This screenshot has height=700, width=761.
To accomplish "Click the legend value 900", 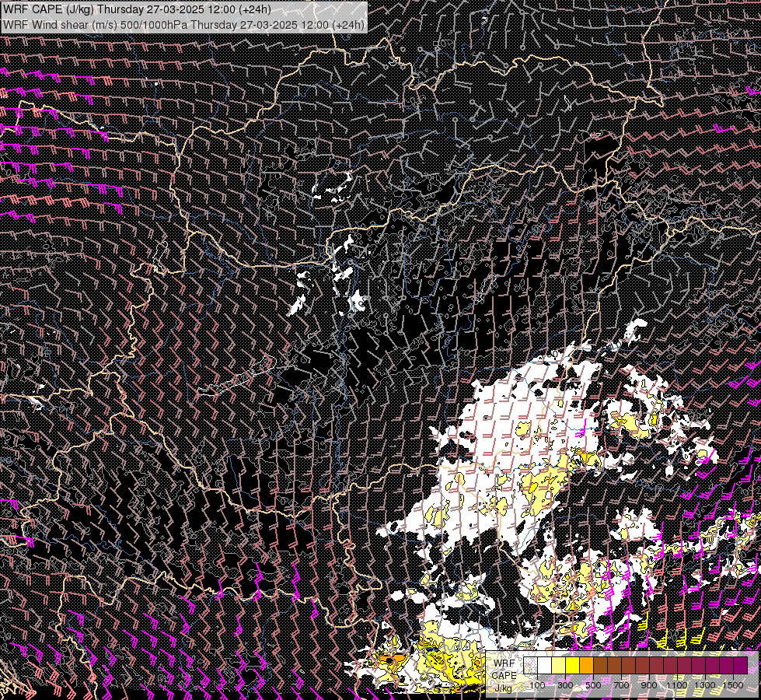I will coord(649,685).
